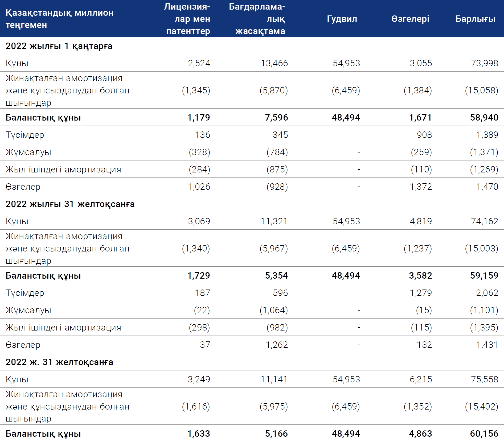
Task: Click the Құны value 3,249
Action: [199, 379]
